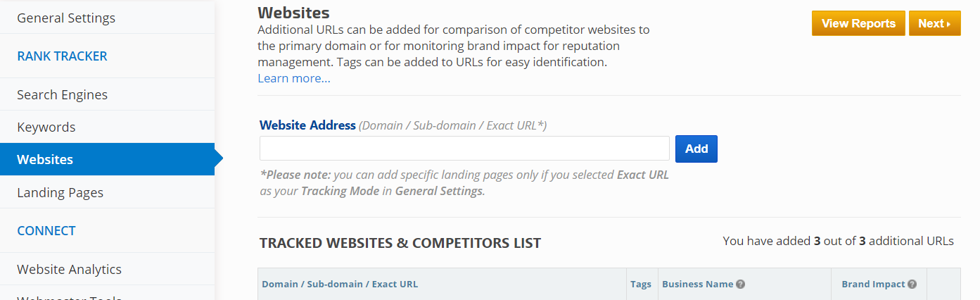Click the help icon beside Brand Impact

click(x=912, y=285)
